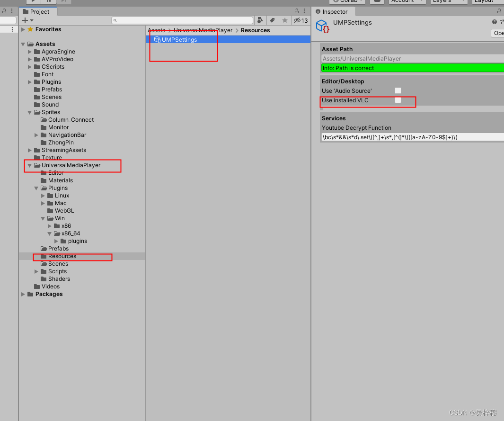The width and height of the screenshot is (504, 421).
Task: Click the Youtube Decrypt Function field
Action: tap(413, 137)
